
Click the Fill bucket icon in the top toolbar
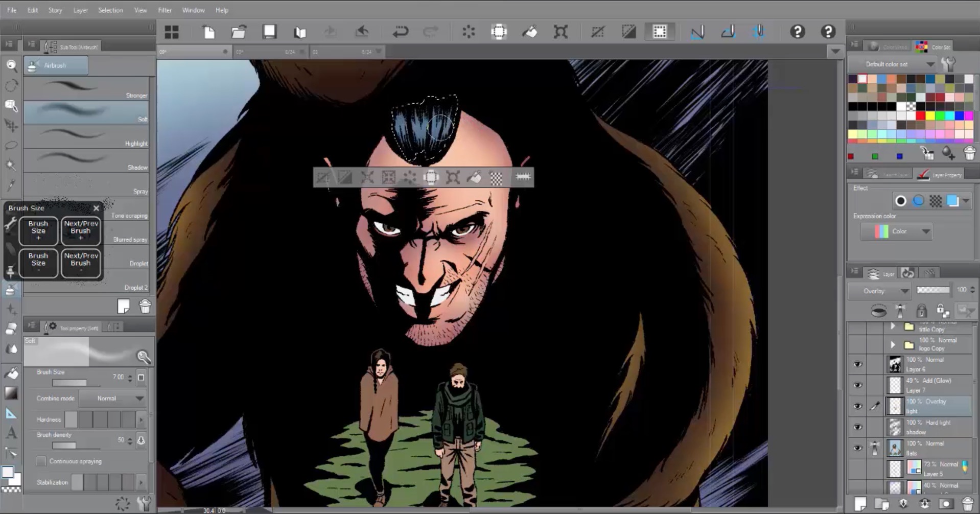pos(529,32)
